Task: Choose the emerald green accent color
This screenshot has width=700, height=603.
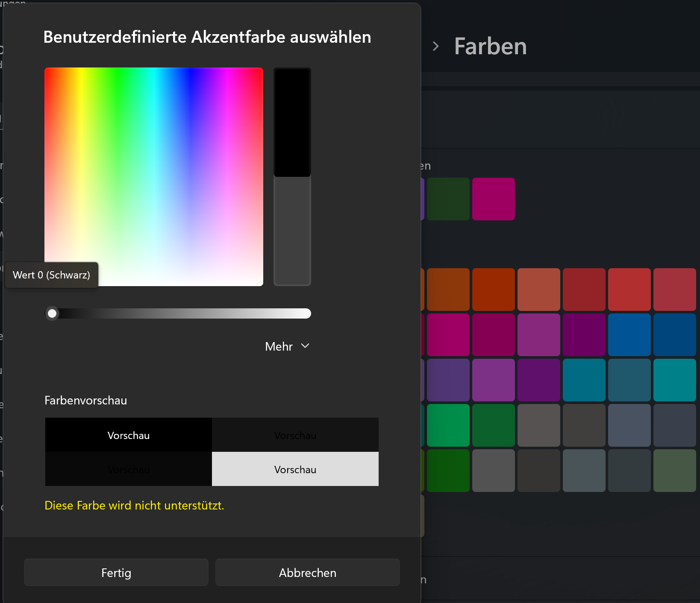Action: [448, 425]
